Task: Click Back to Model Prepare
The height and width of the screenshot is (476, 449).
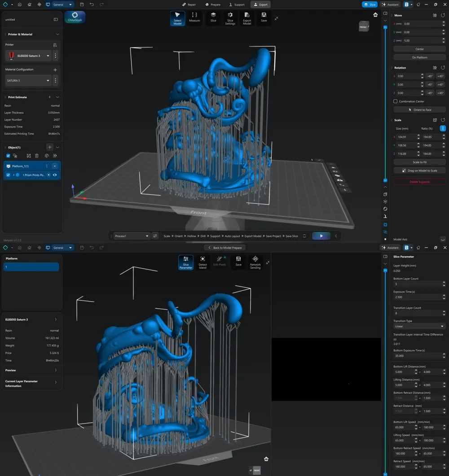Action: 225,248
